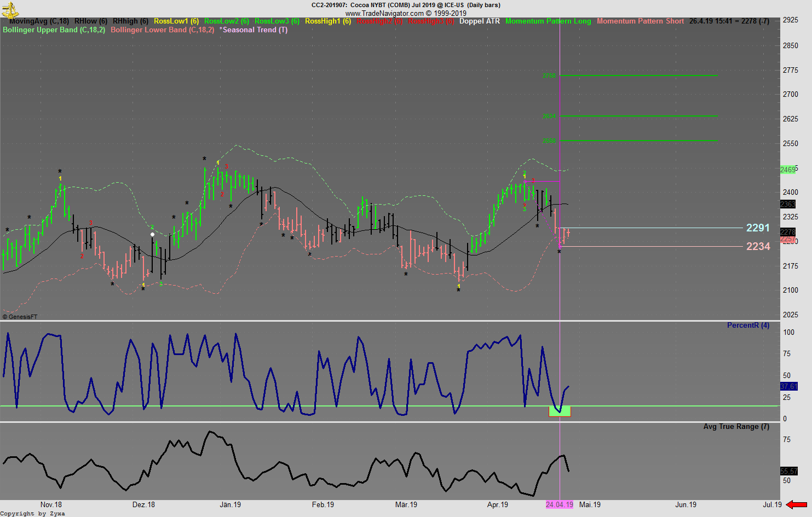Screen dimensions: 812x517
Task: Click the GenesisFT copyright stamp on chart
Action: coord(20,316)
